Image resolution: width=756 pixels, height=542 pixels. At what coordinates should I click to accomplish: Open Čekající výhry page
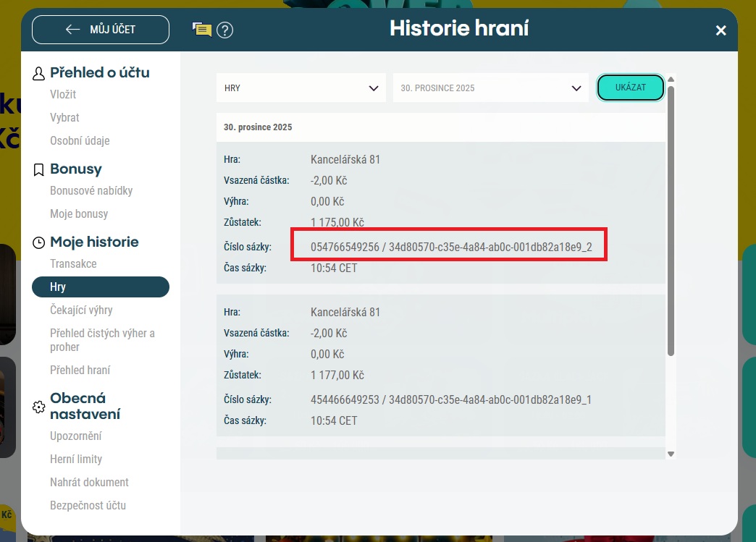(x=81, y=310)
